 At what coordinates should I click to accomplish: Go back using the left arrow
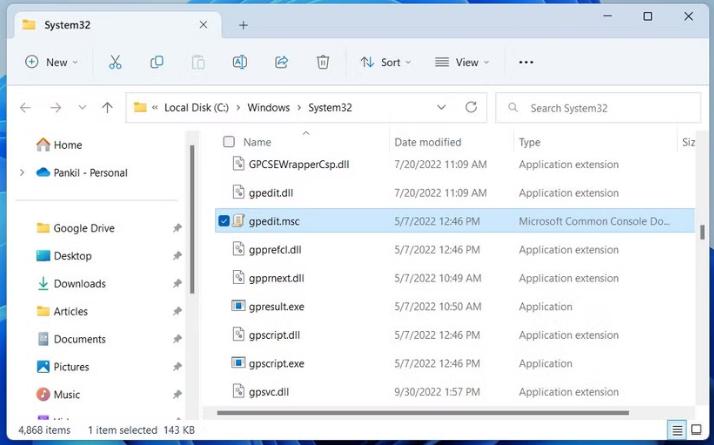pyautogui.click(x=26, y=107)
